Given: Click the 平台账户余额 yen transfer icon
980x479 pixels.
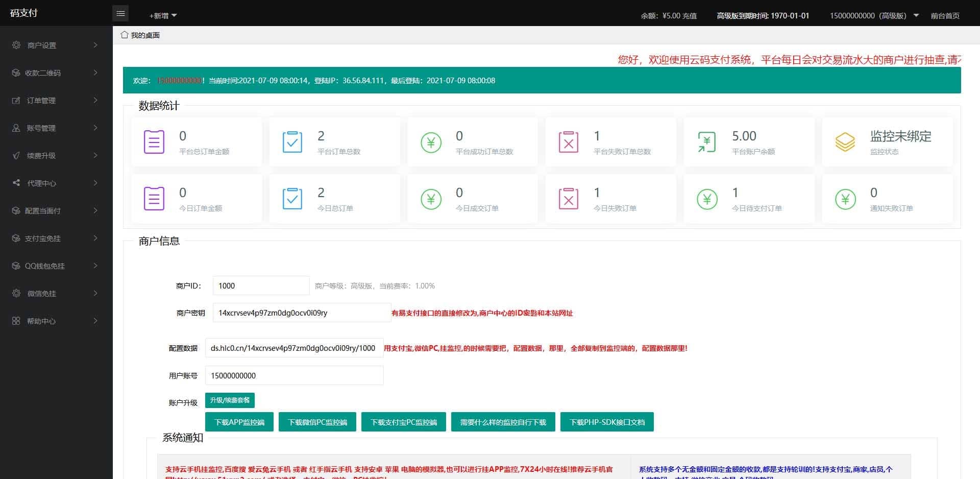Looking at the screenshot, I should click(706, 142).
